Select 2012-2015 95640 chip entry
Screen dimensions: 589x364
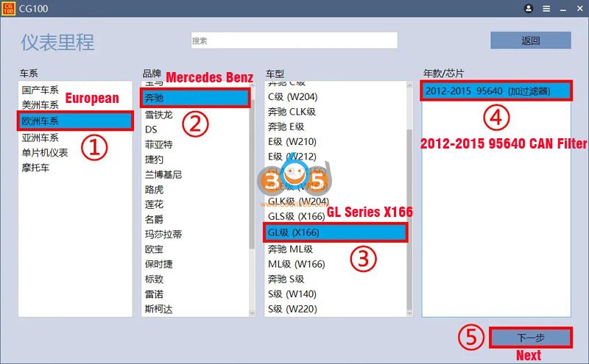tap(496, 90)
